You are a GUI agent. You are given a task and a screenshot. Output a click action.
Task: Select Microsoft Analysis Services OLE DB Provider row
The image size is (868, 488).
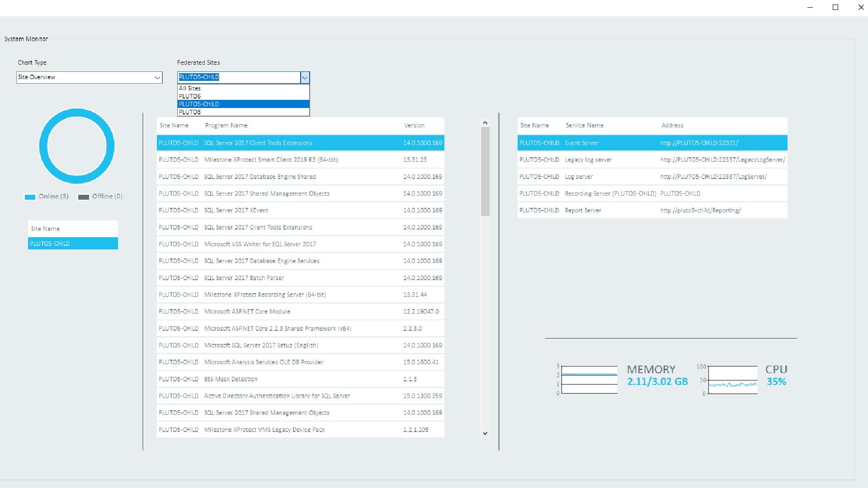[x=301, y=362]
